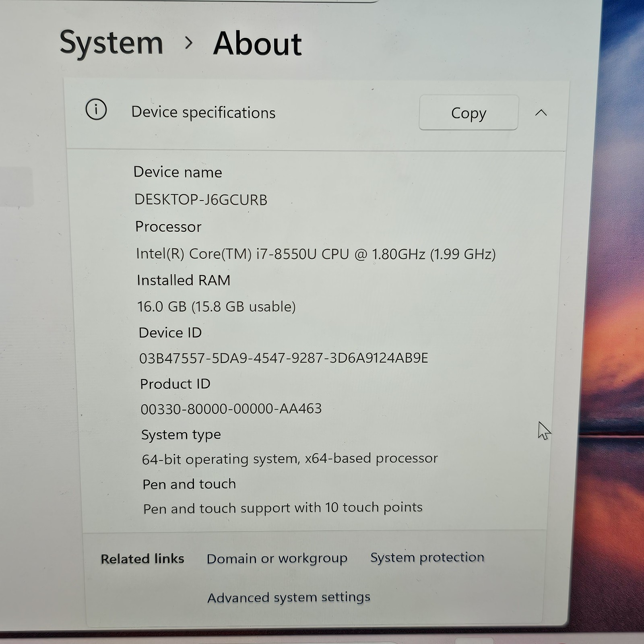Click the Processor label
Image resolution: width=644 pixels, height=644 pixels.
pos(168,227)
